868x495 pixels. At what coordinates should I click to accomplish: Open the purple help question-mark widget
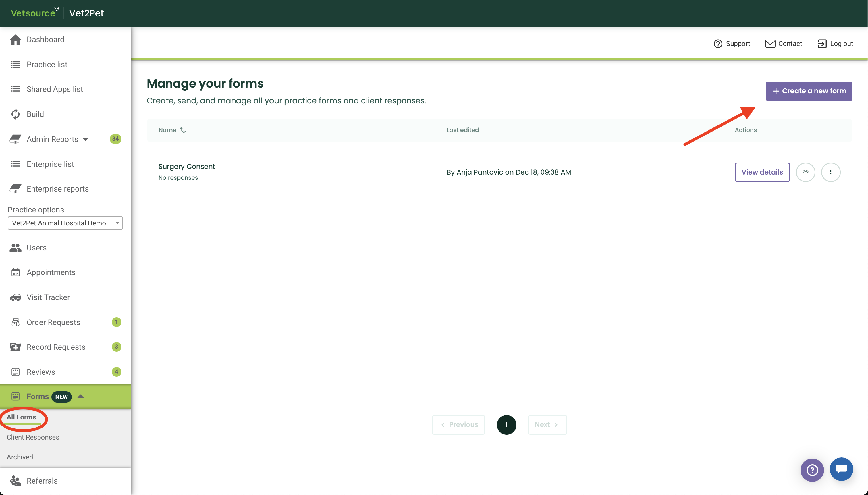pyautogui.click(x=812, y=470)
